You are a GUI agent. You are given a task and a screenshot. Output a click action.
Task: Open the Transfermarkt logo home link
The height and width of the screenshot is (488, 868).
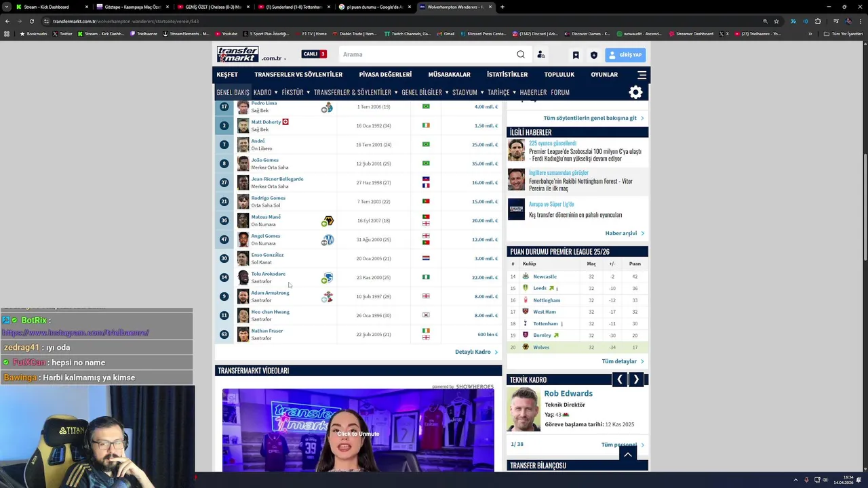pyautogui.click(x=237, y=54)
